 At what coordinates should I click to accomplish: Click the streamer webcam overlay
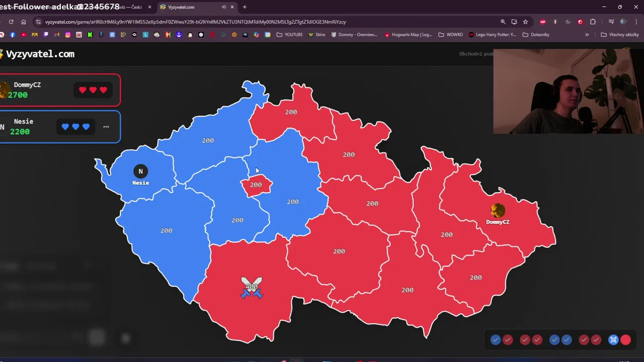click(x=569, y=91)
